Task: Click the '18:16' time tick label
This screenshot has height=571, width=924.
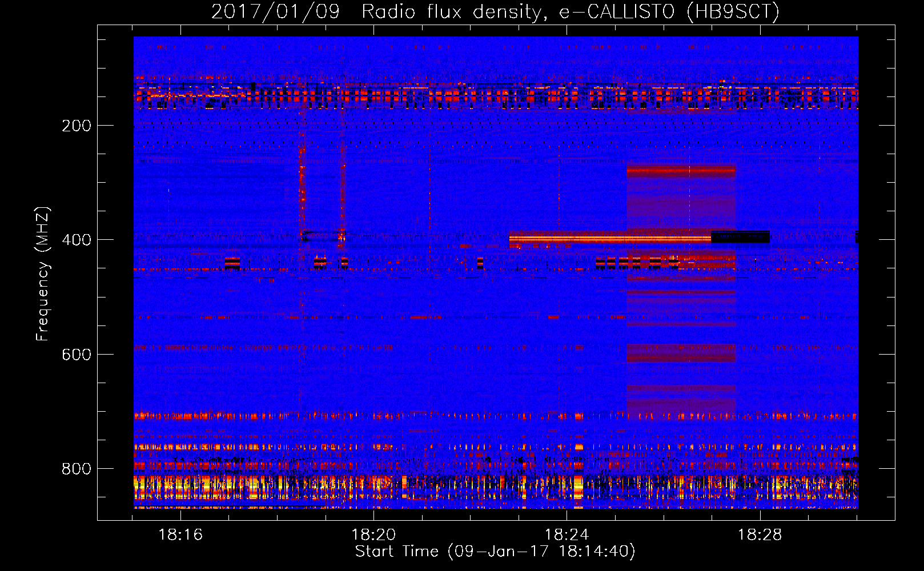Action: (x=180, y=535)
